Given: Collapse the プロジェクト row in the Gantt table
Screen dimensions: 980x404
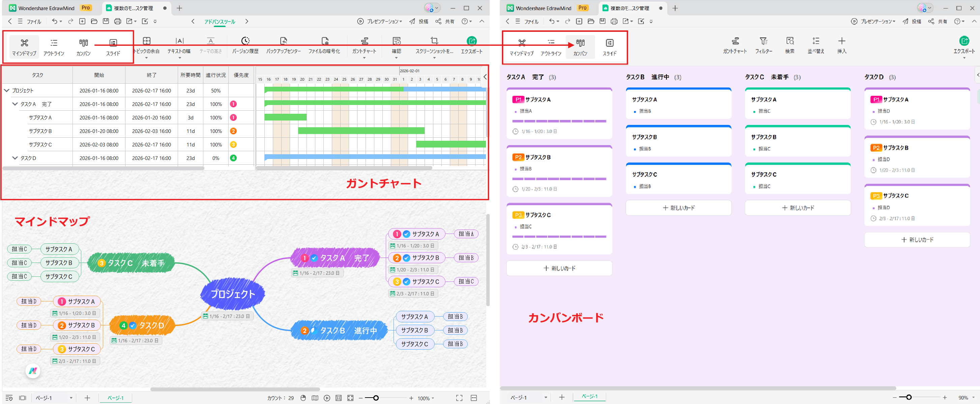Looking at the screenshot, I should point(6,90).
